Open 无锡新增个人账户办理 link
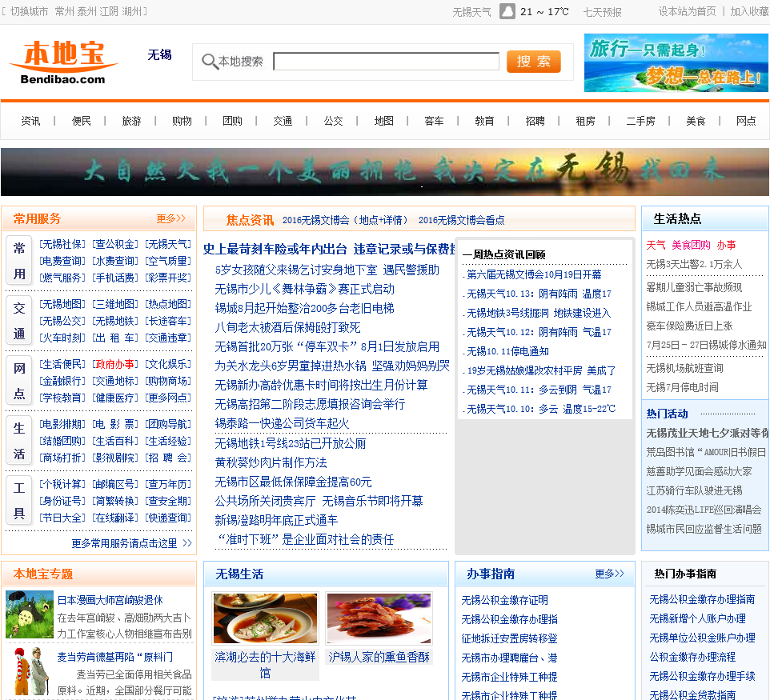Image resolution: width=770 pixels, height=700 pixels. [697, 618]
